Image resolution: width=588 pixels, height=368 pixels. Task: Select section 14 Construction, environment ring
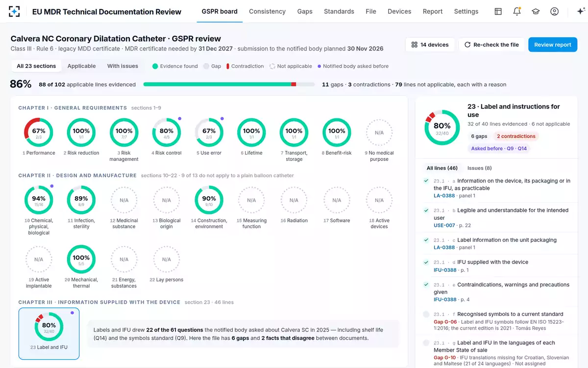209,200
